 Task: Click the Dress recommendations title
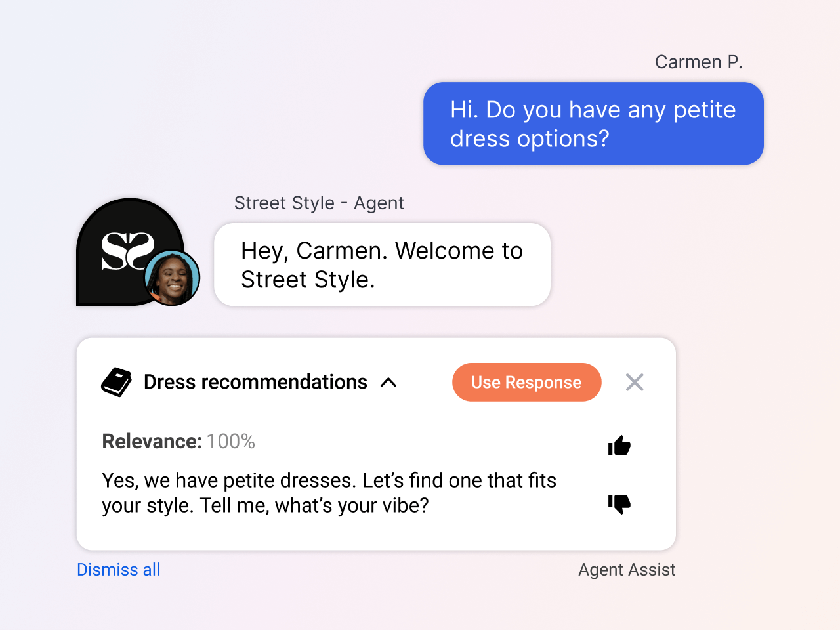(x=255, y=382)
